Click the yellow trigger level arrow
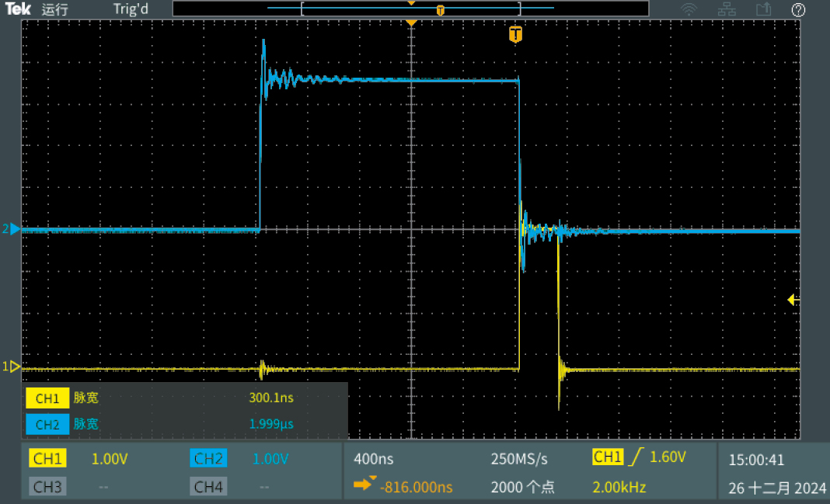The height and width of the screenshot is (504, 830). pos(793,300)
